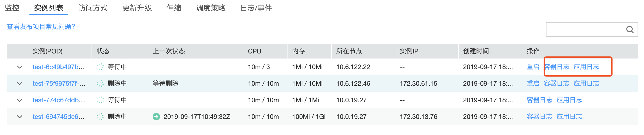Click green arrow icon in last state column
The height and width of the screenshot is (135, 644).
click(156, 117)
